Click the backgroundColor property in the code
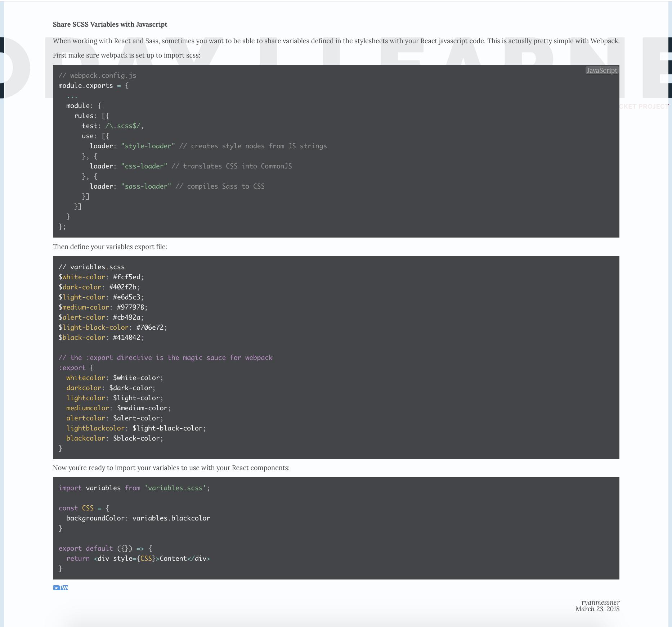The height and width of the screenshot is (627, 672). (x=95, y=518)
